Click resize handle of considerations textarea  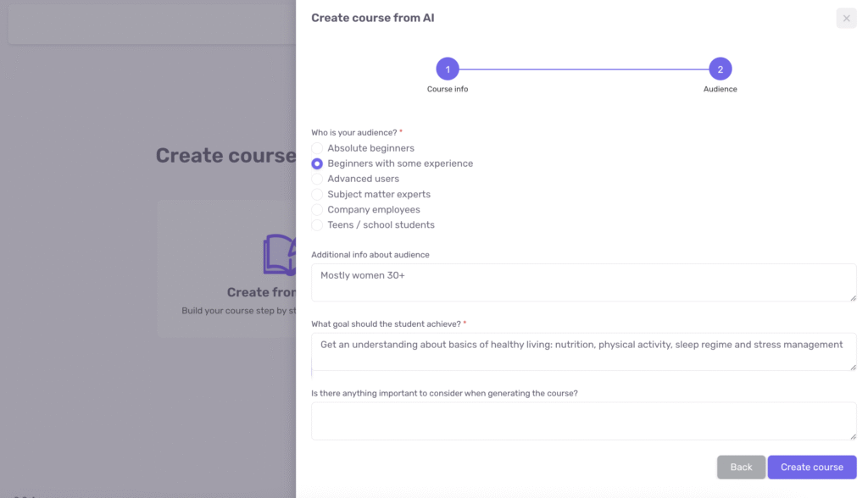853,436
